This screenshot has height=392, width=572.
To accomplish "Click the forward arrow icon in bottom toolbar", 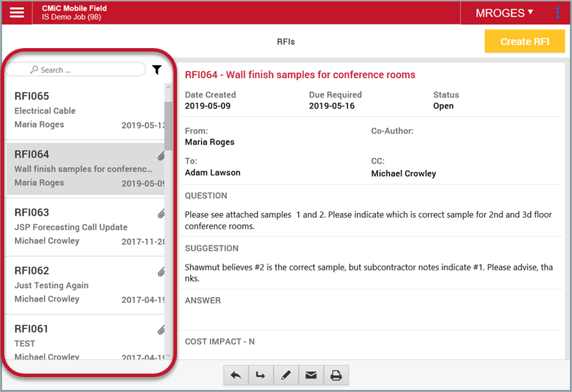I will (261, 376).
